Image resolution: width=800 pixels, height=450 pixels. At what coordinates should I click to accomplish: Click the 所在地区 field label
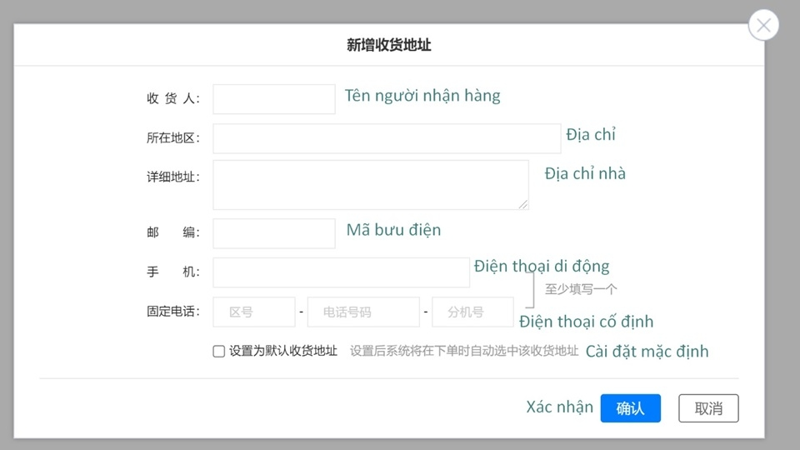pyautogui.click(x=173, y=138)
